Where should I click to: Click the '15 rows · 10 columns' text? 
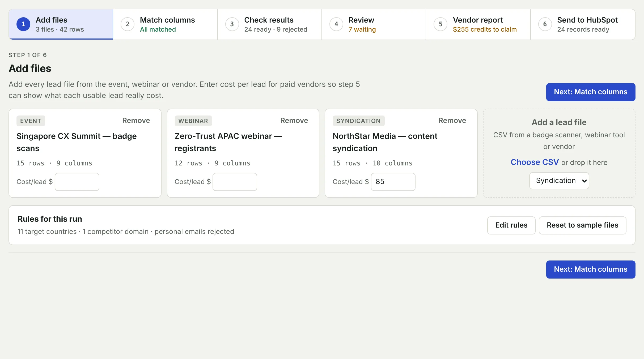pyautogui.click(x=372, y=163)
